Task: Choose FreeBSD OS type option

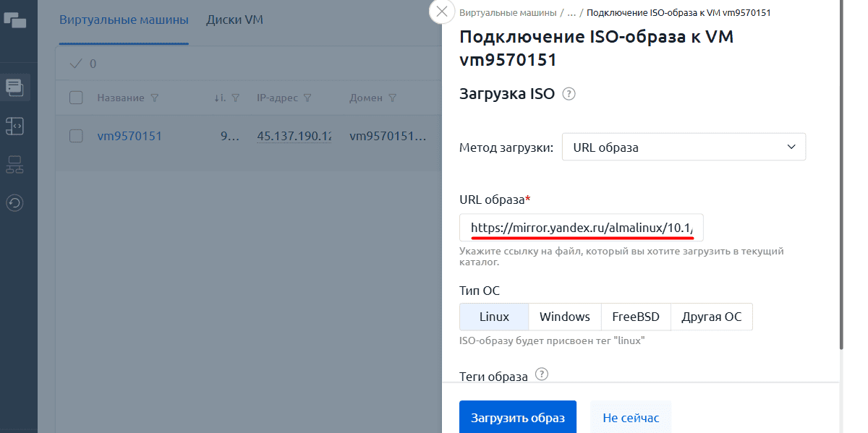Action: 635,317
